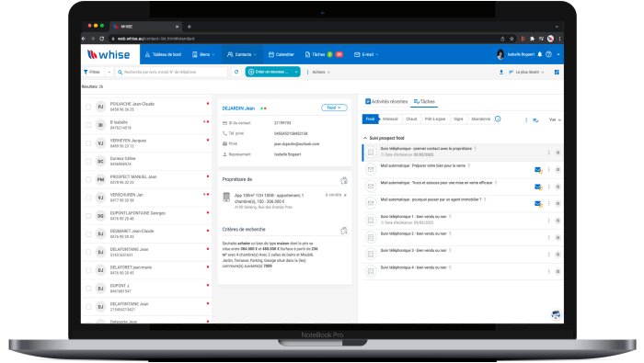Select checkbox for VERHEYEN Jacques
The height and width of the screenshot is (363, 644).
click(x=88, y=143)
